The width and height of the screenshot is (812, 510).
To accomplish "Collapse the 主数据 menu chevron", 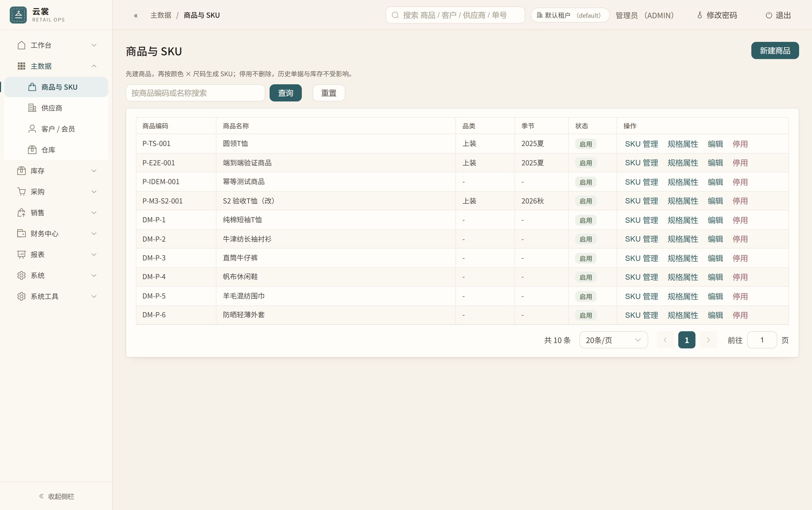I will coord(94,66).
